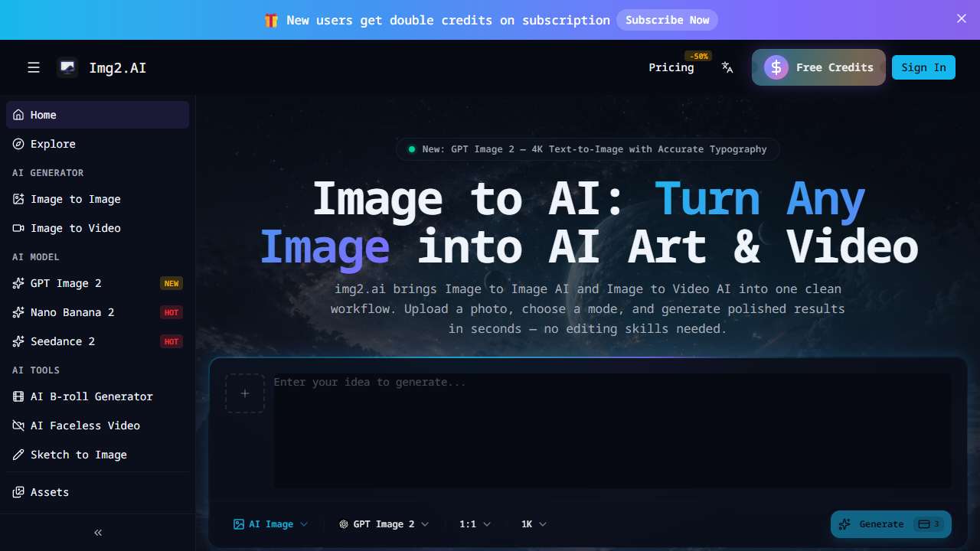Click the NEW badge beside GPT Image 2
This screenshot has width=980, height=551.
(171, 283)
